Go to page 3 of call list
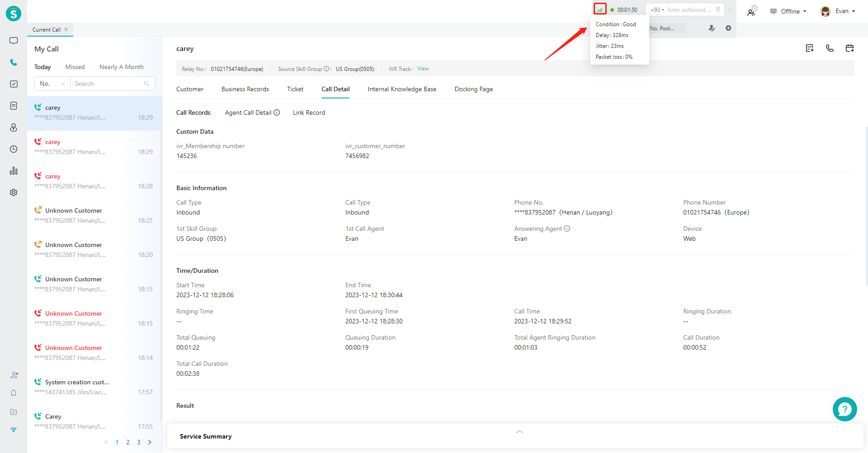This screenshot has width=868, height=453. coord(139,442)
